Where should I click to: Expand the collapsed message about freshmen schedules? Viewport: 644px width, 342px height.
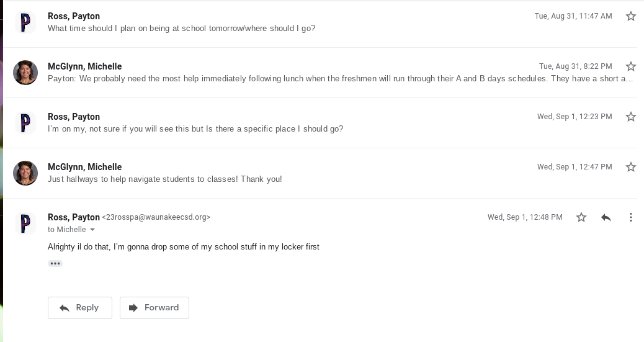pos(340,79)
